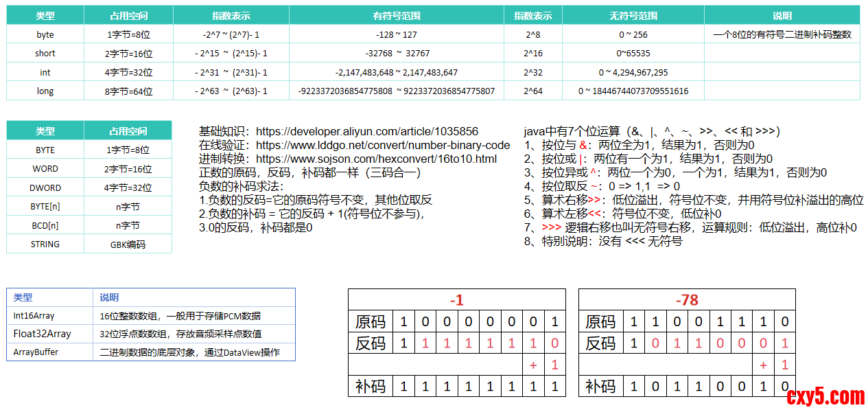Image resolution: width=868 pixels, height=410 pixels.
Task: Click the red -1 table title
Action: click(x=456, y=300)
